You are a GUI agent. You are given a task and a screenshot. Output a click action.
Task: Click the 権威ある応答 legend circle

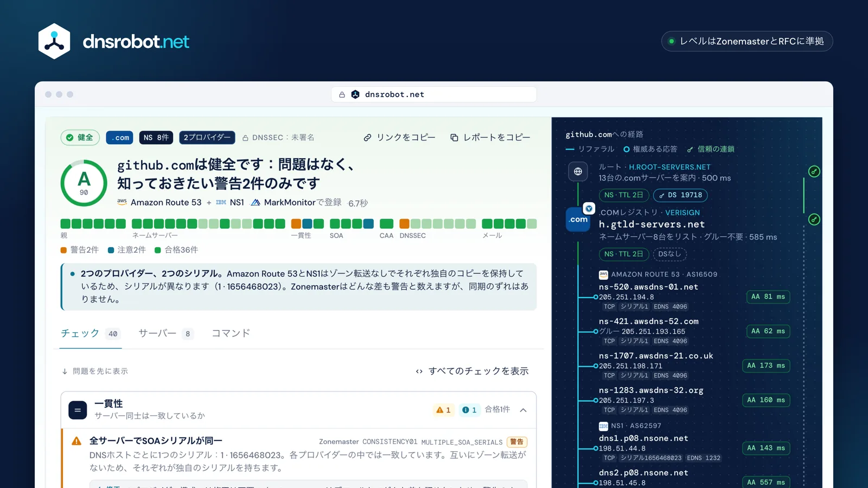pos(627,149)
